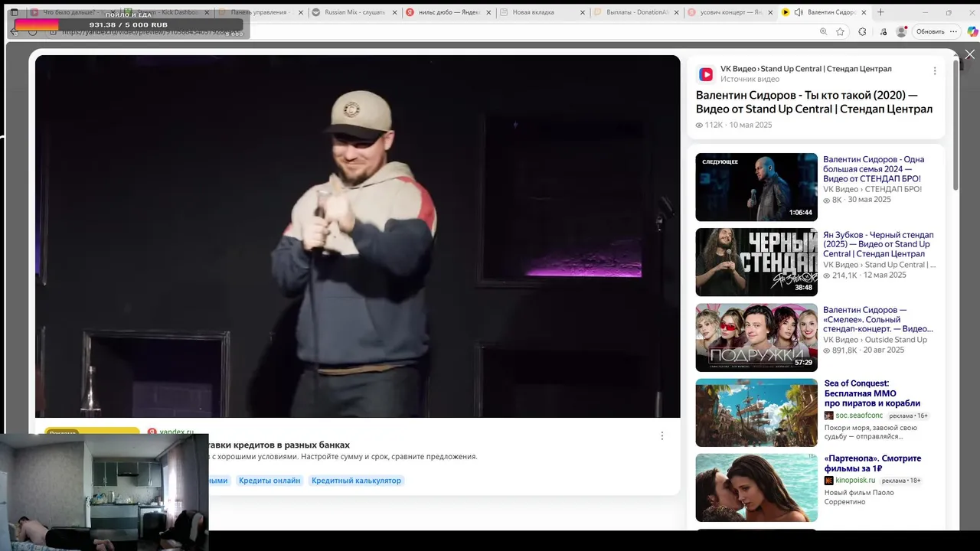Open the media control music-note icon
This screenshot has height=551, width=980.
click(x=883, y=31)
